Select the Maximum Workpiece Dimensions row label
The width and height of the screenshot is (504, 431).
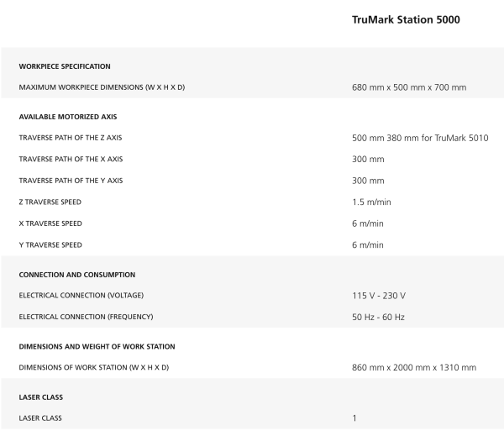coord(104,87)
